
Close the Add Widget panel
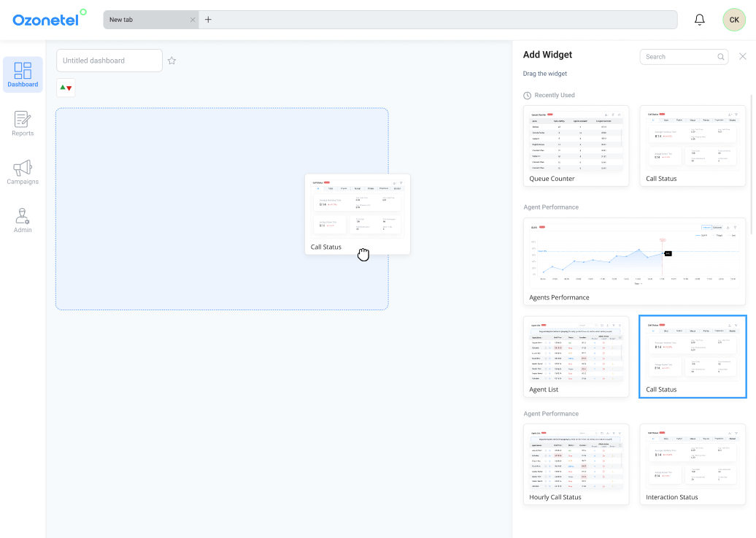(x=743, y=56)
